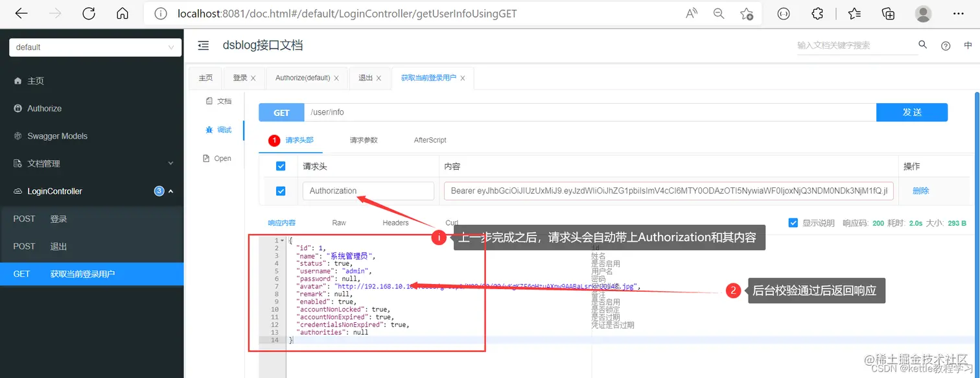Viewport: 980px width, 378px height.
Task: Close the 获取当前登录用户 tab
Action: point(462,78)
